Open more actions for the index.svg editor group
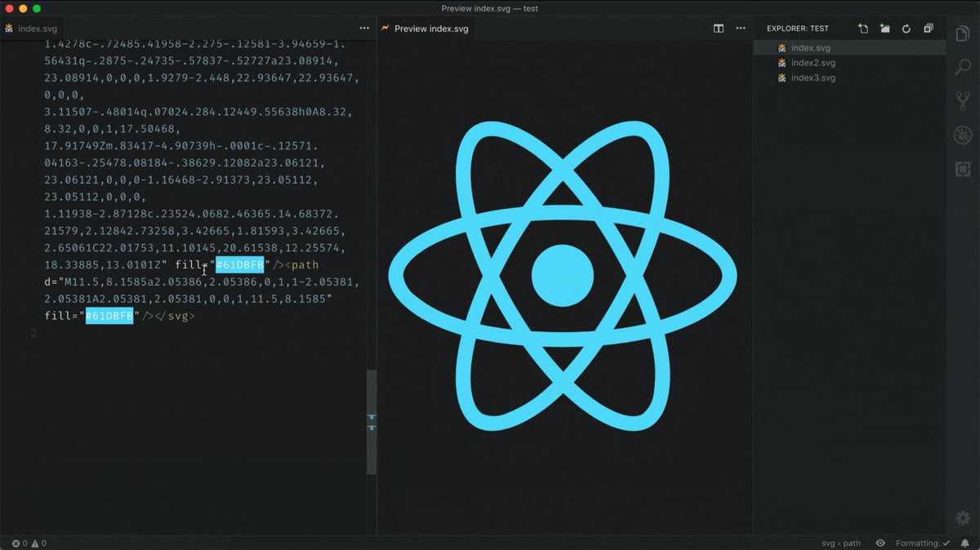Screen dimensions: 980x550 coord(363,29)
